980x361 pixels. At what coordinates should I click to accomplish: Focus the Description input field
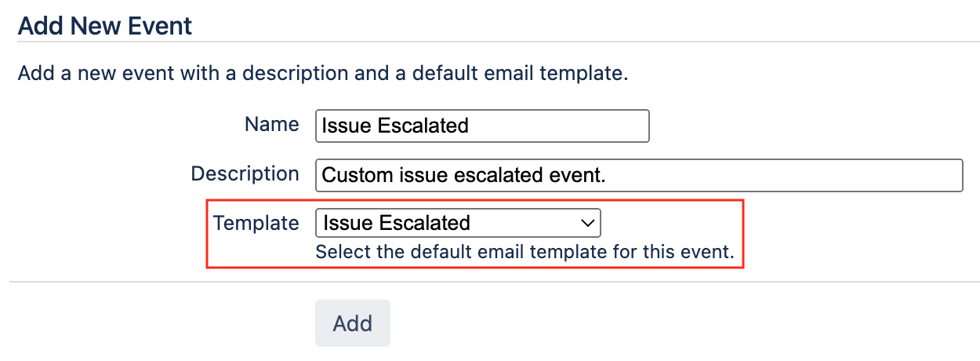pos(639,175)
